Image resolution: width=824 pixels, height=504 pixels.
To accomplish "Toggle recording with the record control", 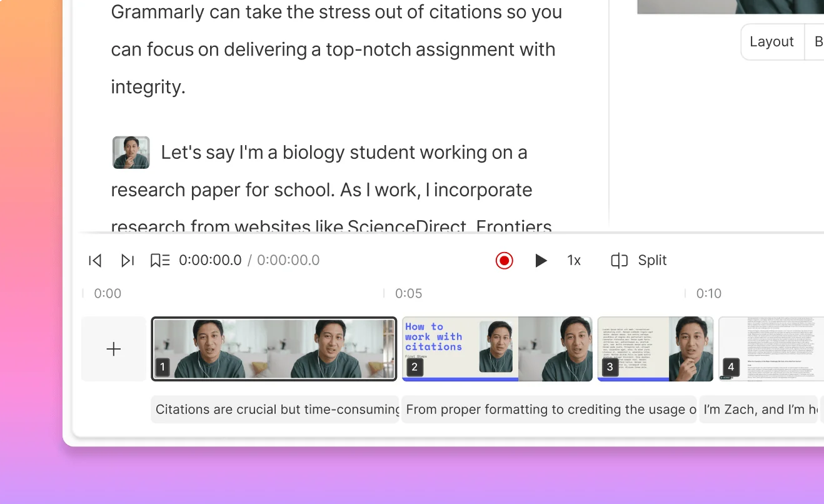I will [x=504, y=261].
